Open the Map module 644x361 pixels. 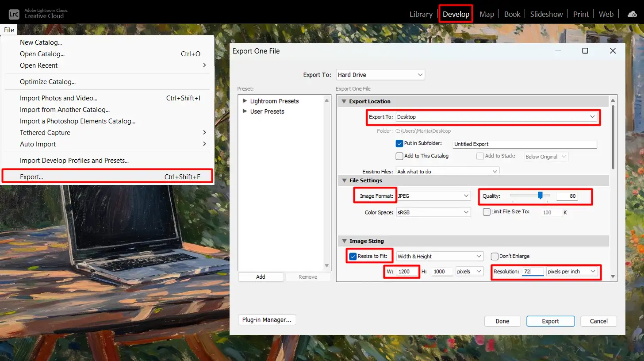click(x=487, y=14)
